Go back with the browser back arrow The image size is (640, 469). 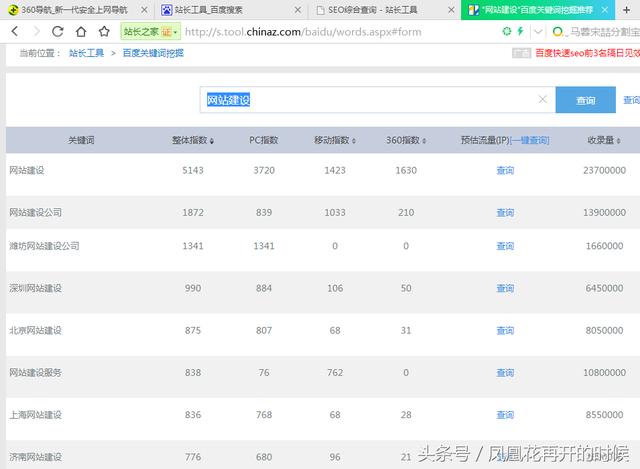[x=15, y=31]
